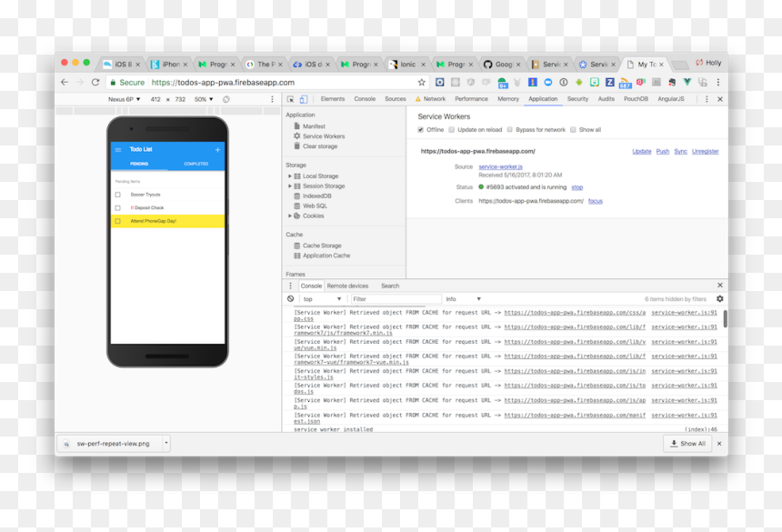Image resolution: width=782 pixels, height=532 pixels.
Task: Check off the Soccer Tryouts todo
Action: point(117,195)
